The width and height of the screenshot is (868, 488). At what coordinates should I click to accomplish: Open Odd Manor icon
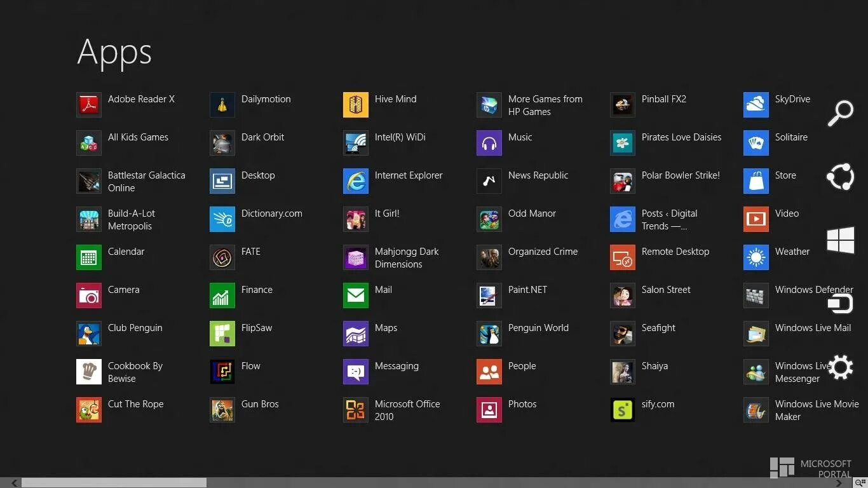[x=489, y=219]
